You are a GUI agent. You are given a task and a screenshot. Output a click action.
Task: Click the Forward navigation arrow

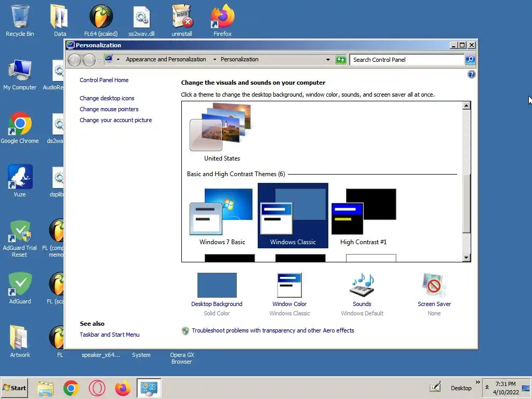pos(89,60)
